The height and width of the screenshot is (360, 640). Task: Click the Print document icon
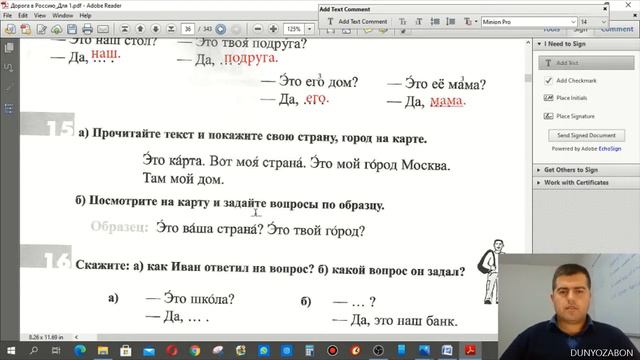click(87, 29)
